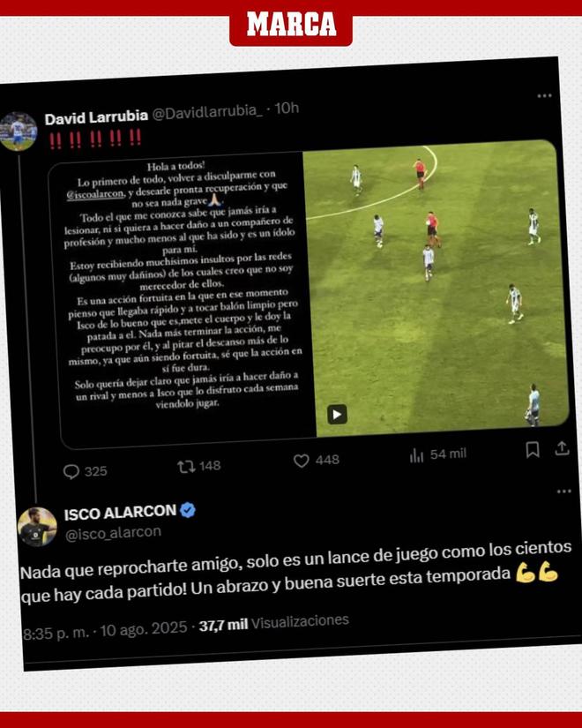Open three-dot menu on Isco Alarcon's tweet
The image size is (582, 728).
click(x=563, y=492)
